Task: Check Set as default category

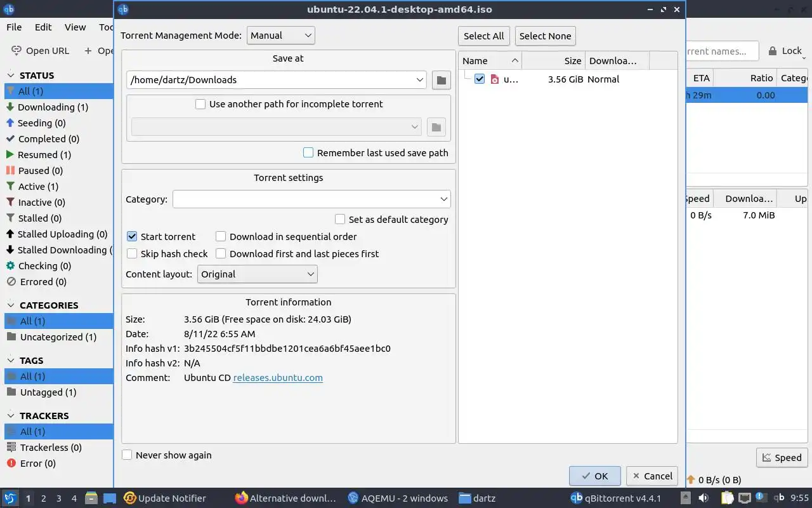Action: pos(340,219)
